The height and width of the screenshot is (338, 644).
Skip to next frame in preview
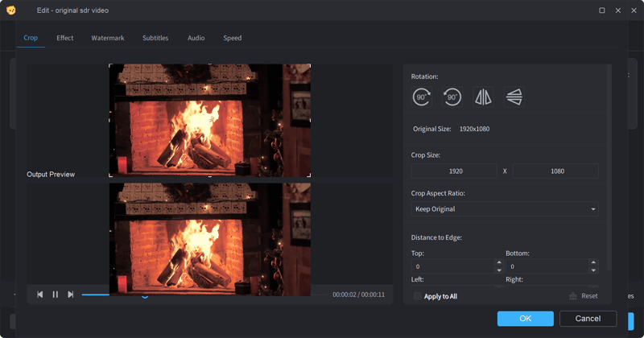point(71,295)
